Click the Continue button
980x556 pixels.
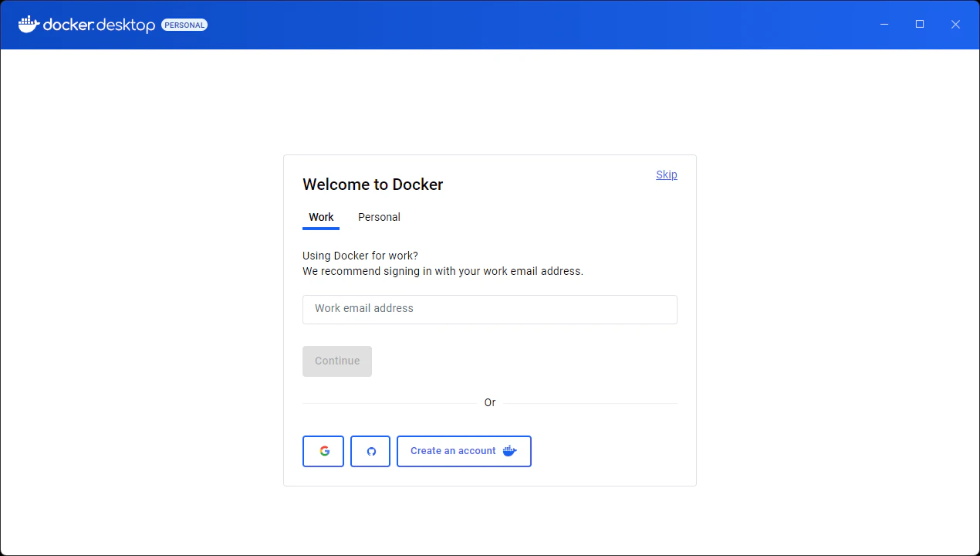coord(337,361)
